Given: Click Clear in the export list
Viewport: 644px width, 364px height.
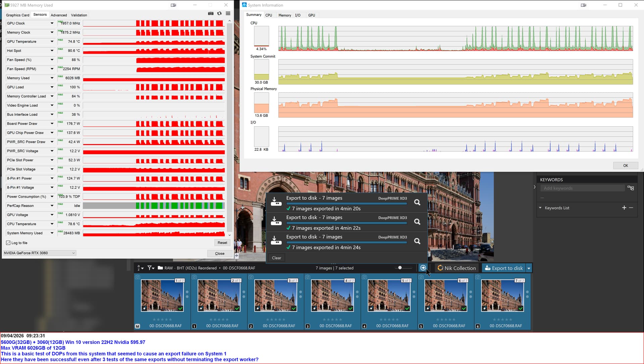Looking at the screenshot, I should coord(276,258).
